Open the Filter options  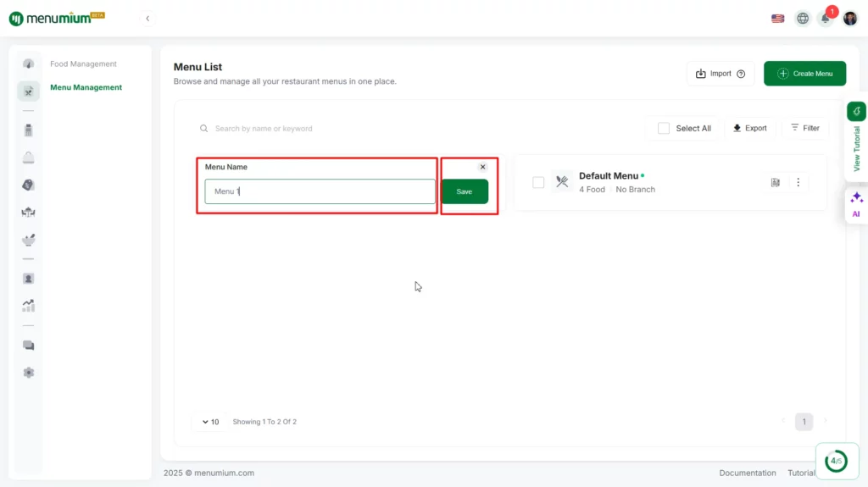805,128
